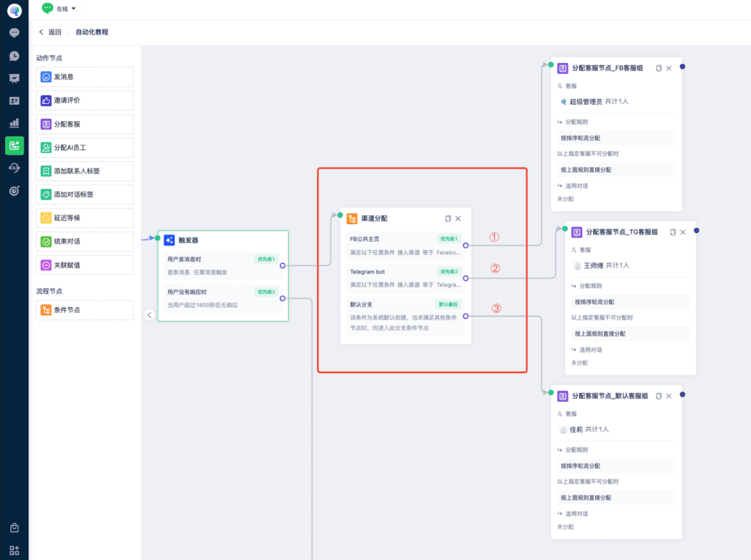This screenshot has height=560, width=751.
Task: Delete the 渠道分配 node
Action: [x=458, y=218]
